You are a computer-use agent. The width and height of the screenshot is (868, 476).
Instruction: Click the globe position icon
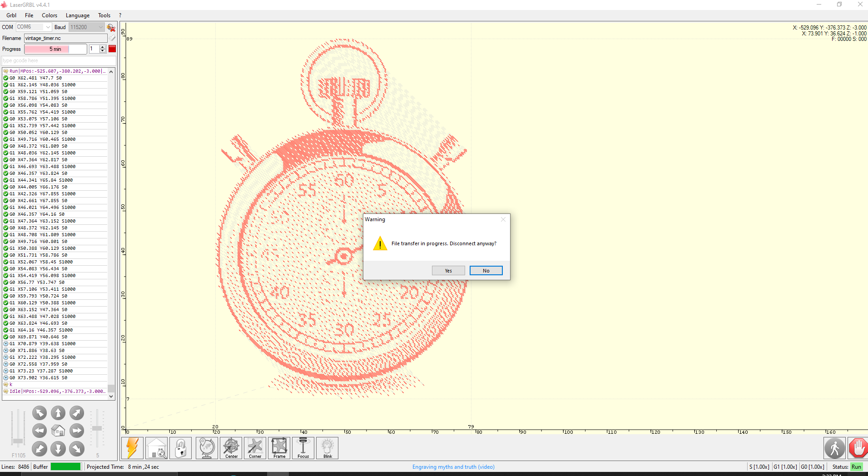tap(207, 448)
